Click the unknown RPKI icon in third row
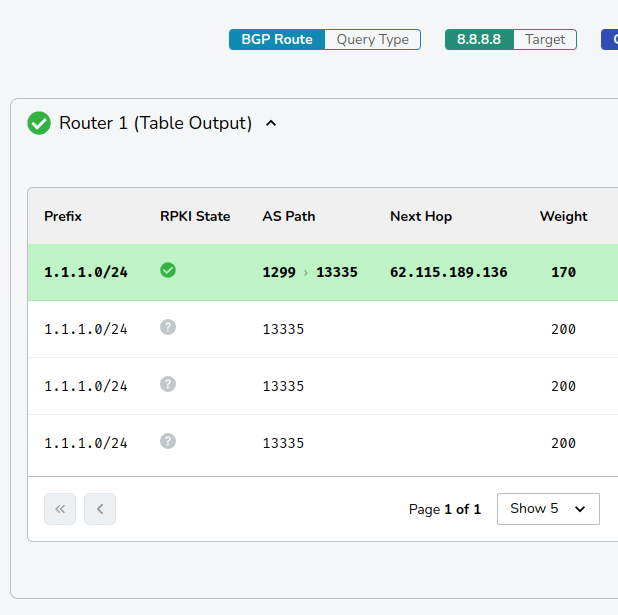 tap(168, 384)
